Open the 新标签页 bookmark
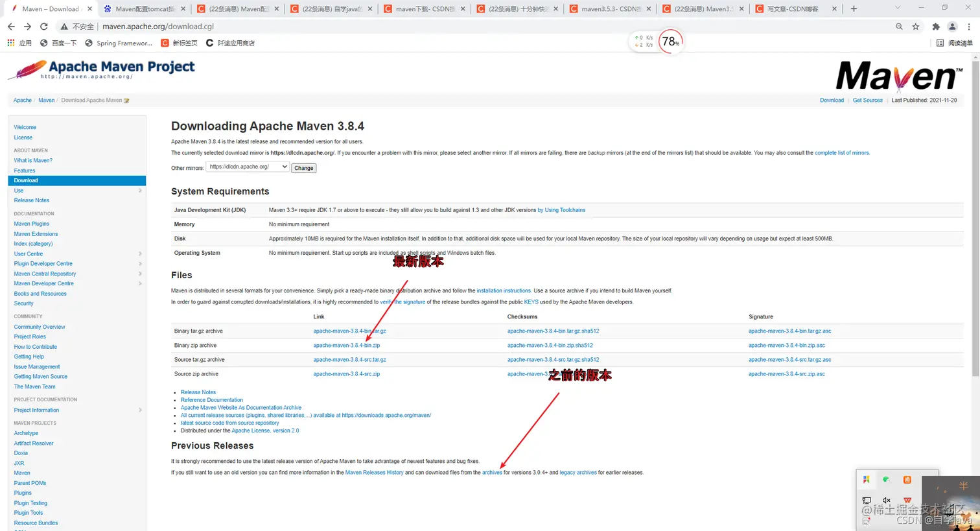The width and height of the screenshot is (980, 531). (x=179, y=43)
